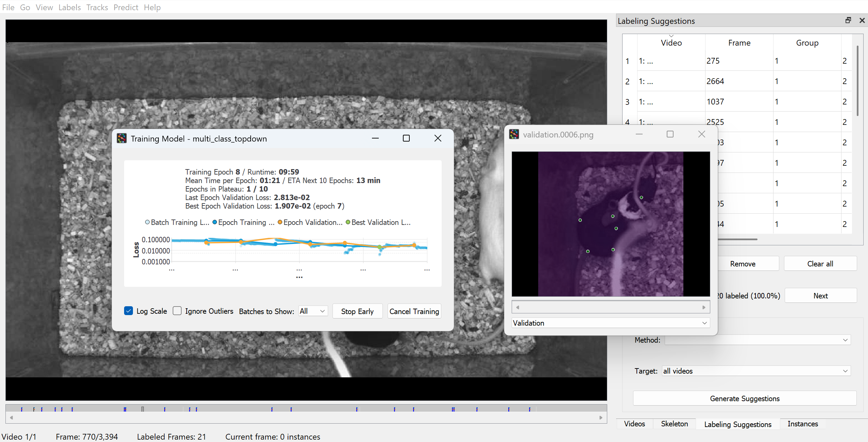Open Batches to Show dropdown
The image size is (868, 442).
[313, 311]
